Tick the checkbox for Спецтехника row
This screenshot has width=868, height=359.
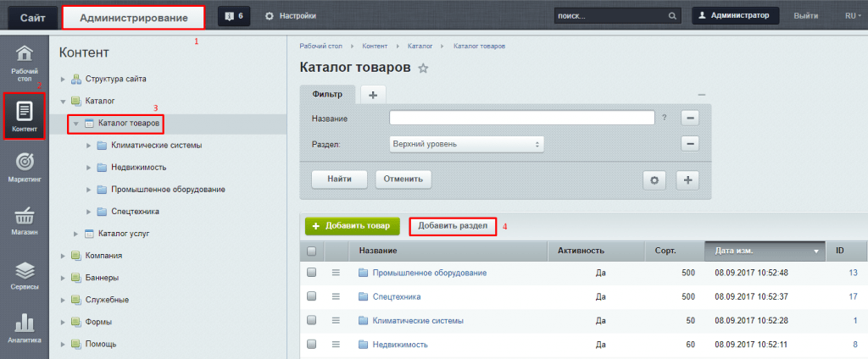(311, 296)
